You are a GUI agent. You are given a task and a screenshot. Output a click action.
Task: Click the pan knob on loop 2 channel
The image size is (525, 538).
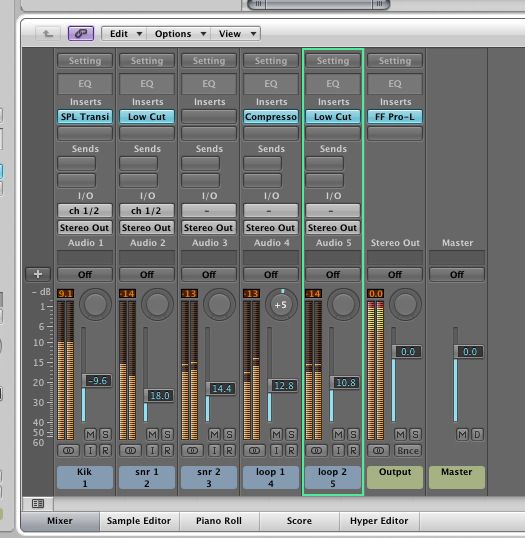coord(343,304)
